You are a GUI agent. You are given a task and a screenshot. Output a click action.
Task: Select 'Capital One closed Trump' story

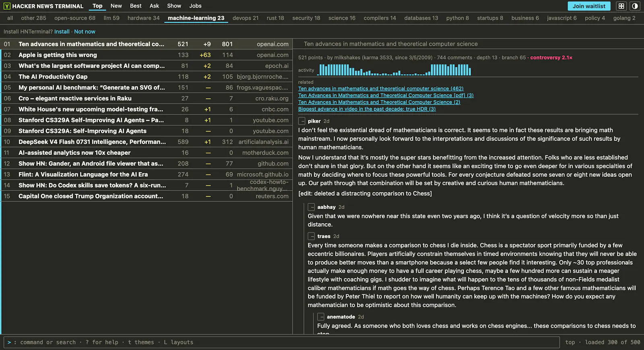[147, 196]
